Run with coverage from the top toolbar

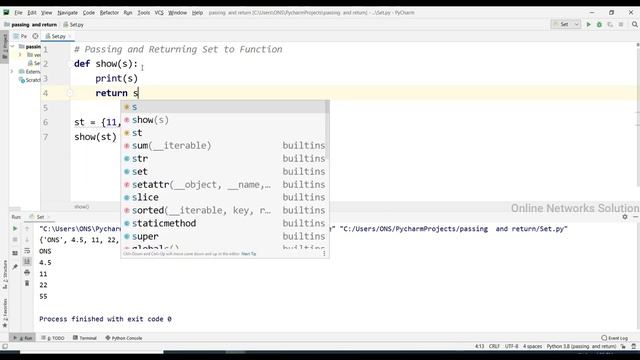(x=610, y=24)
